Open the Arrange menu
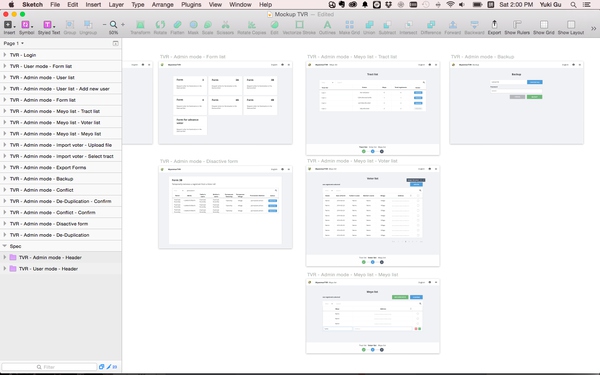This screenshot has width=600, height=375. click(x=163, y=5)
